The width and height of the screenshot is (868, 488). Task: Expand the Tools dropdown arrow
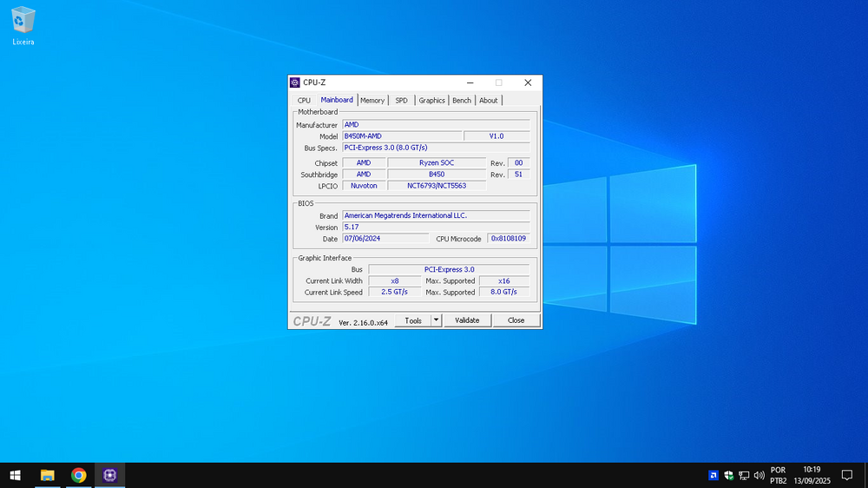[x=437, y=320]
